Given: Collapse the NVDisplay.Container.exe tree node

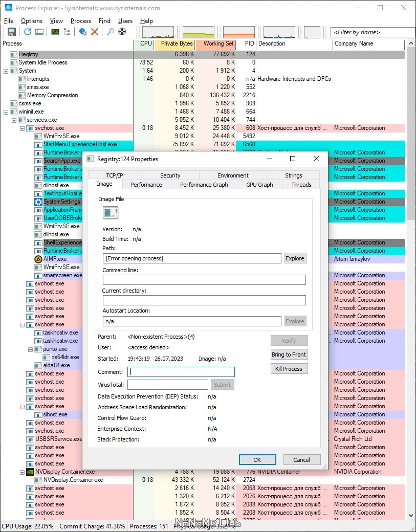Looking at the screenshot, I should (22, 472).
